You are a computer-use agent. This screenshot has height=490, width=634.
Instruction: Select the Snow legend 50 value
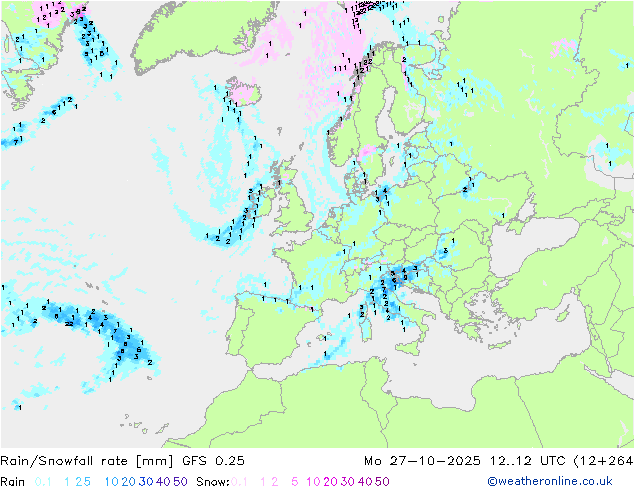click(382, 482)
